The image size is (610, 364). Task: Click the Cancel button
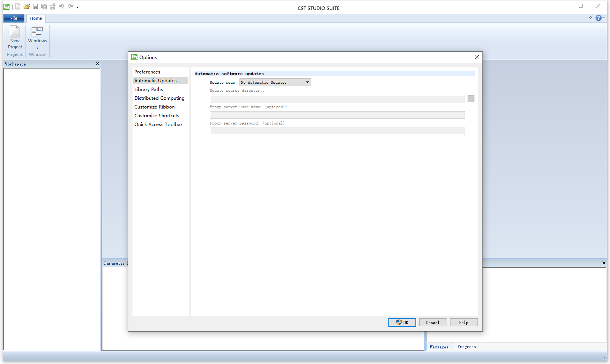pyautogui.click(x=433, y=322)
